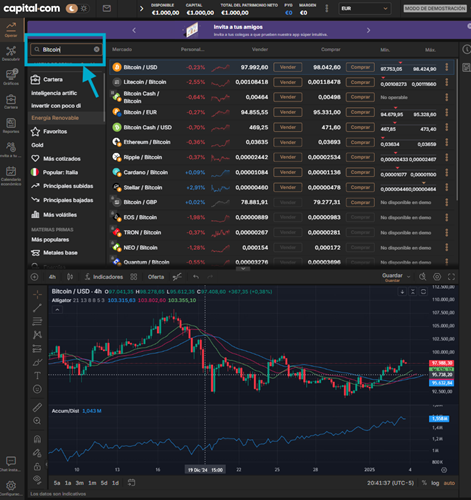
Task: Open the Descubrir sidebar icon
Action: (x=11, y=53)
